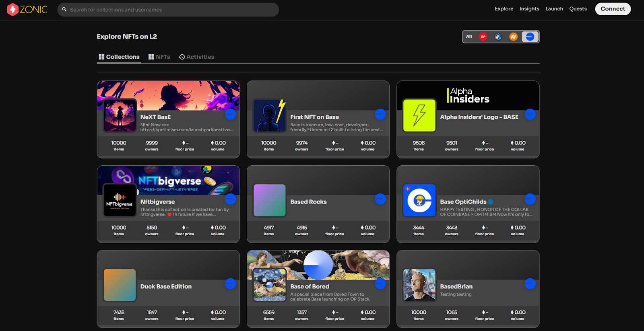Open the First NFT on Base avatar
Image resolution: width=644 pixels, height=331 pixels.
click(x=269, y=115)
